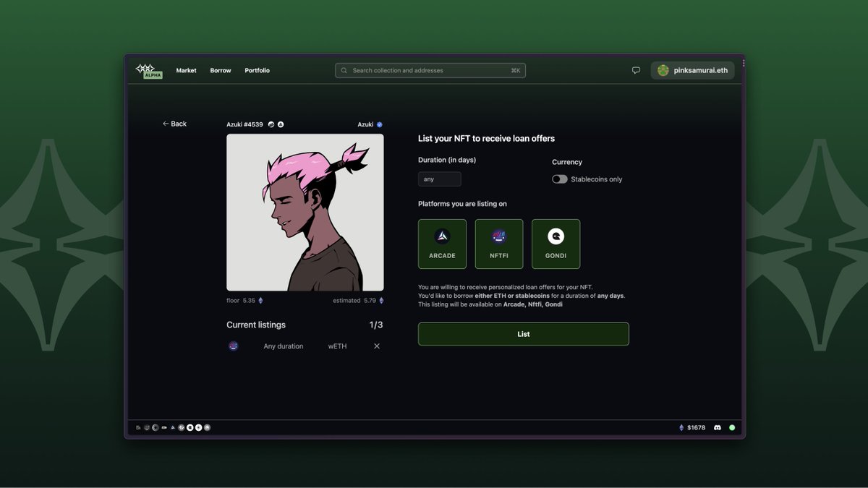868x488 pixels.
Task: Open the Borrow tab
Action: pyautogui.click(x=221, y=71)
